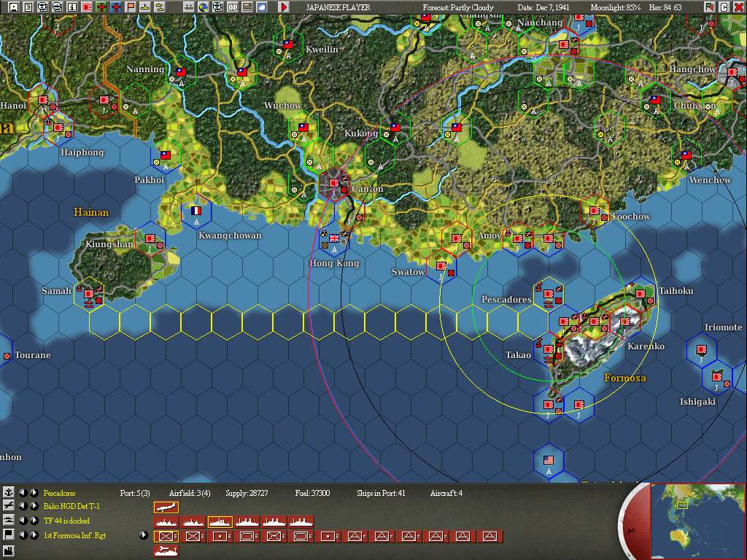This screenshot has width=747, height=560.
Task: Click the weather cloud icon
Action: [262, 7]
